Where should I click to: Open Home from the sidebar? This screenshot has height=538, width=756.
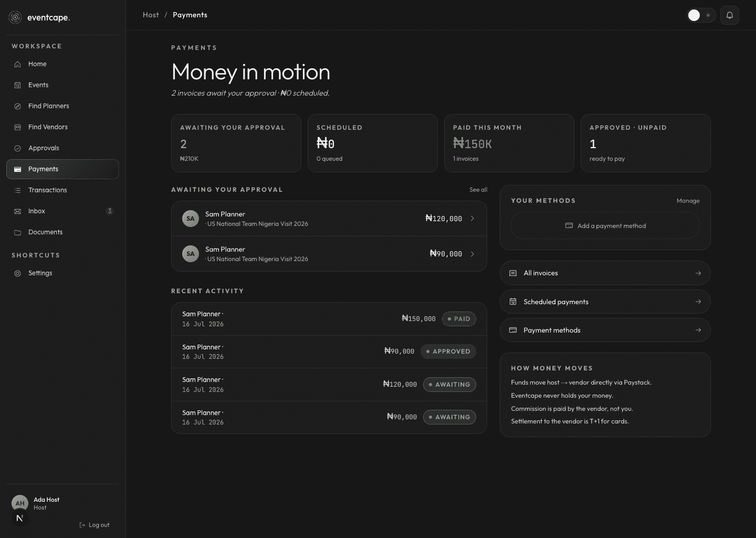pyautogui.click(x=62, y=64)
